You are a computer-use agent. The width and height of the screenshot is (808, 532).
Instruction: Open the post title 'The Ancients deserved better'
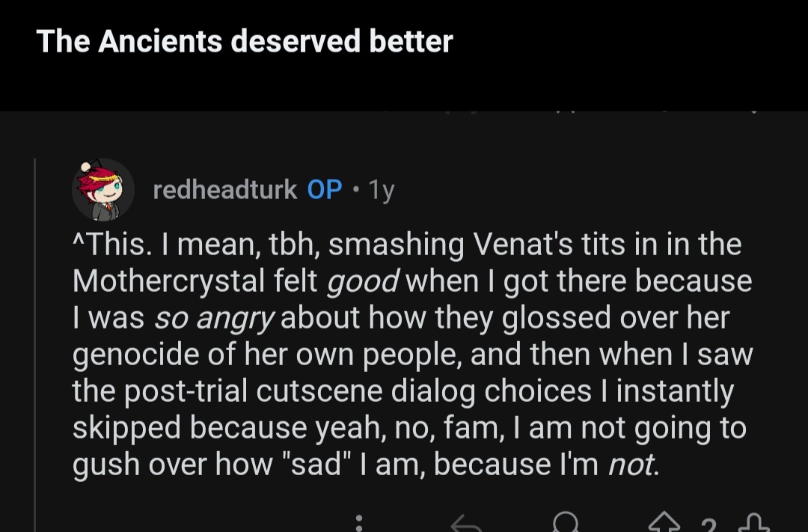245,40
